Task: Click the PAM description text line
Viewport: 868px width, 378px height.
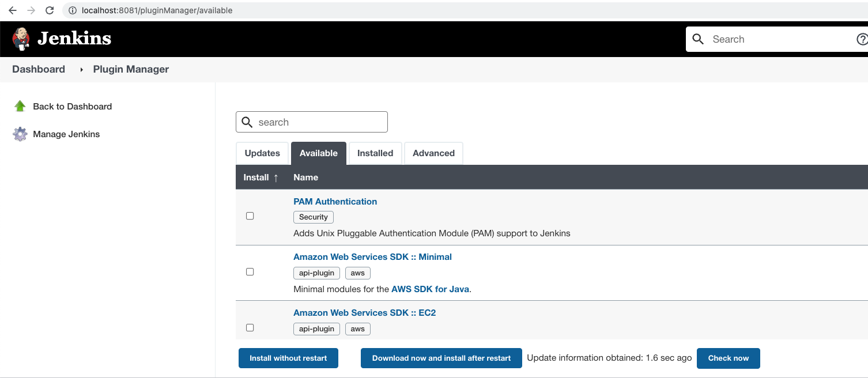Action: tap(432, 233)
